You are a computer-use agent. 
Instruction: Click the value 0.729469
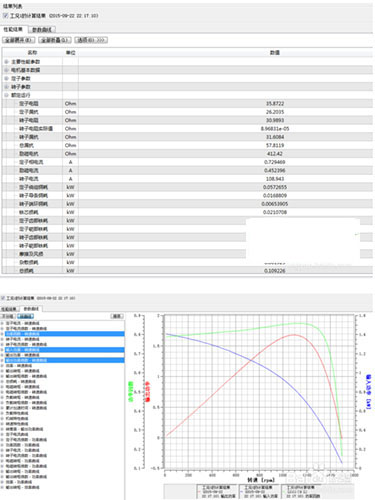coord(275,162)
